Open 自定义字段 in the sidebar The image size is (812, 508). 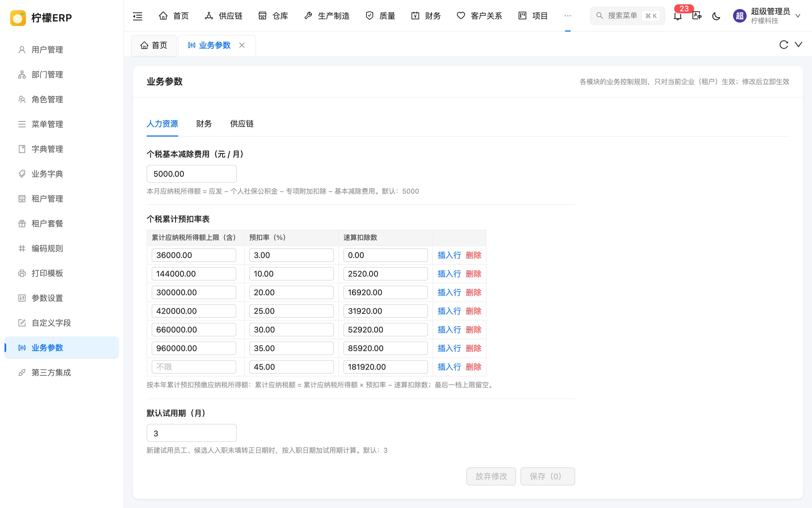click(62, 323)
